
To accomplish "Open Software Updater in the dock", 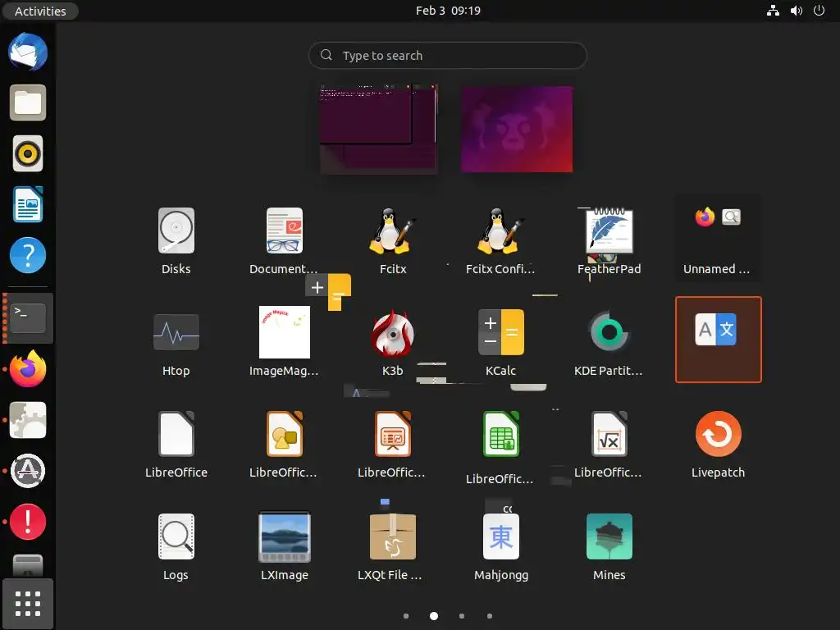I will click(28, 471).
